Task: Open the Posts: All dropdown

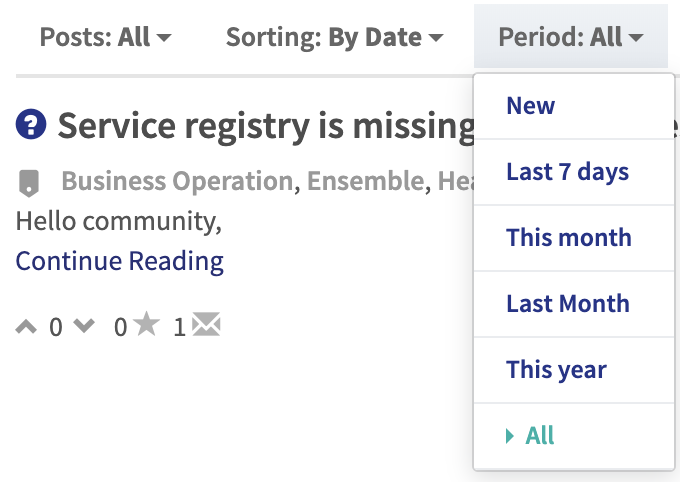Action: tap(105, 37)
